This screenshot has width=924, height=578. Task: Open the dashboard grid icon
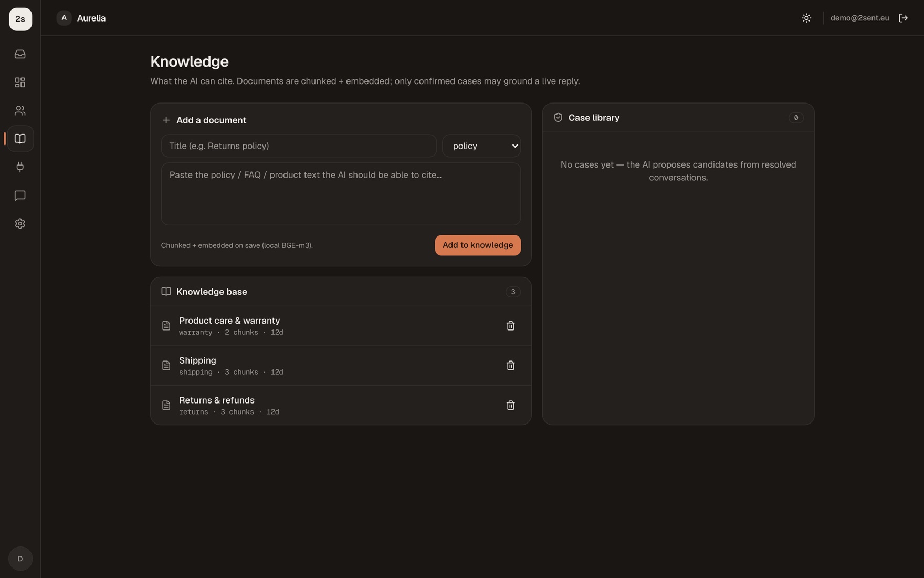(x=20, y=82)
